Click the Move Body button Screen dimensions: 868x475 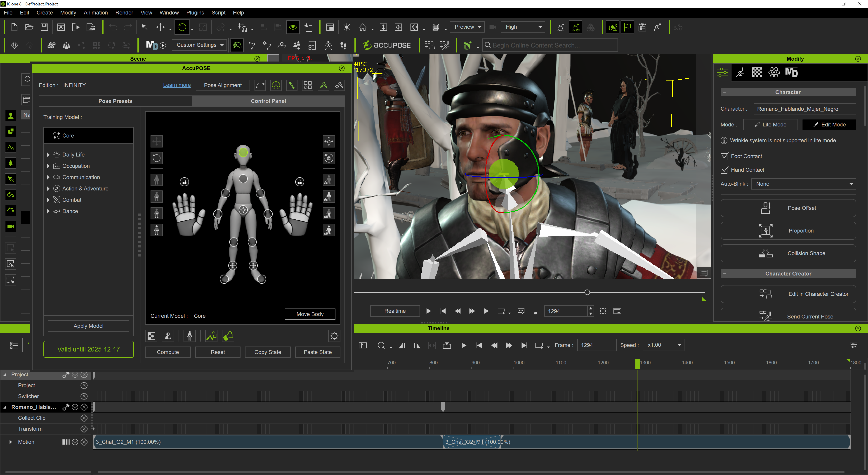310,314
